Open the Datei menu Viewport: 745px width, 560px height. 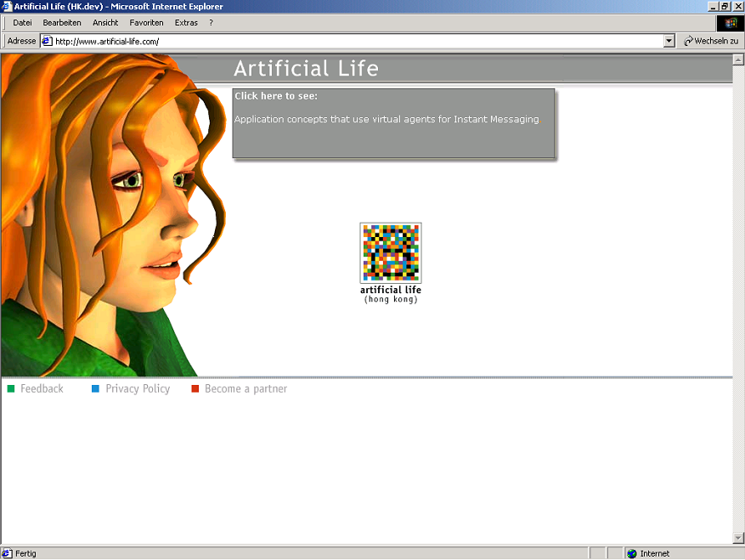point(22,23)
